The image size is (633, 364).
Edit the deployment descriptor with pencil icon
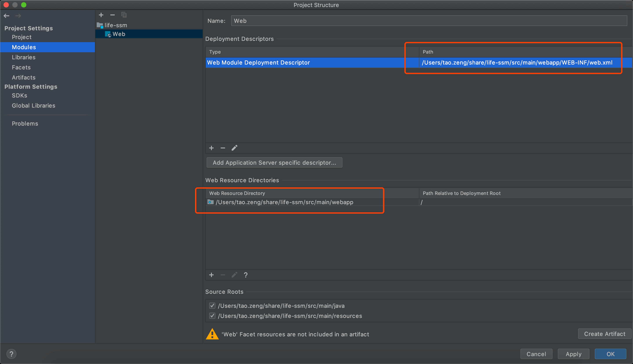(x=234, y=148)
